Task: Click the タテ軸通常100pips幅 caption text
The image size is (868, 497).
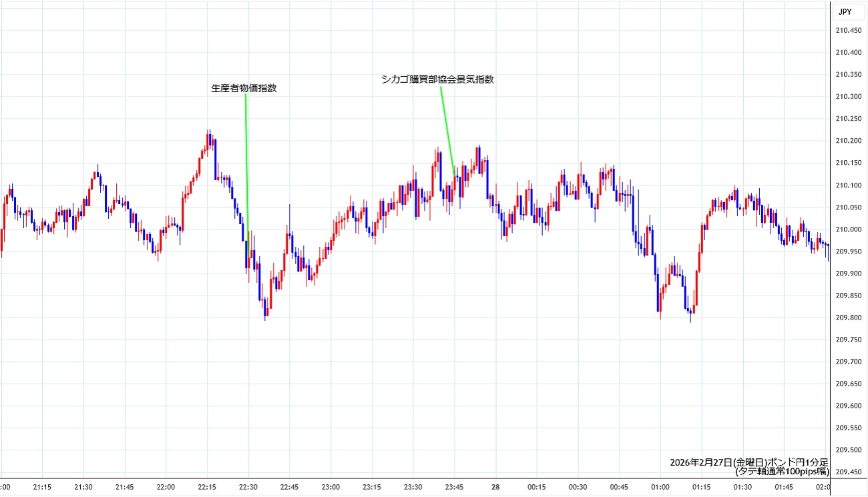Action: pyautogui.click(x=781, y=471)
